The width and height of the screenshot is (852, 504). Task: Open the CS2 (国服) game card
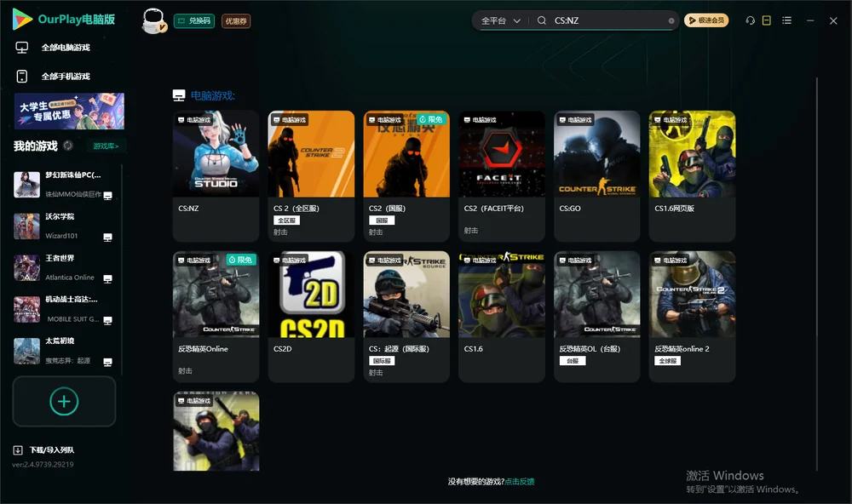point(406,176)
